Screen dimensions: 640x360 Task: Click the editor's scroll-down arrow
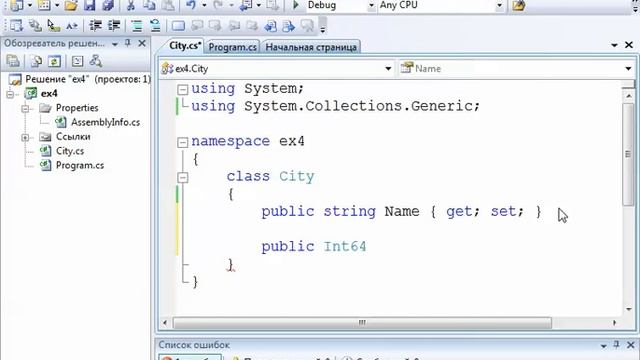click(x=629, y=309)
